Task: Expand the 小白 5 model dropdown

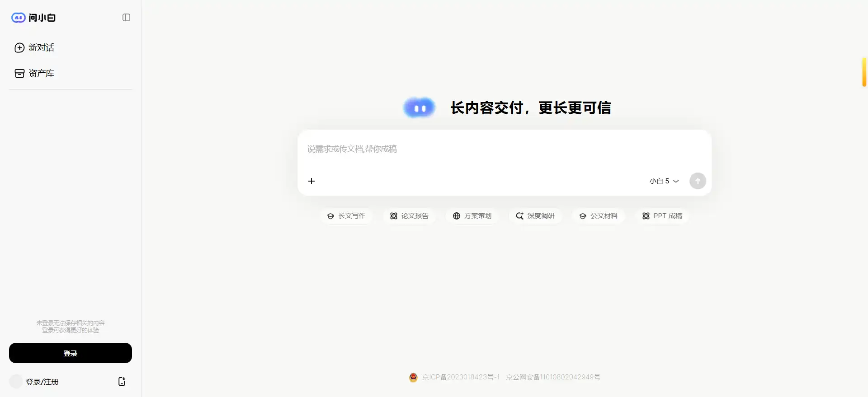Action: coord(664,181)
